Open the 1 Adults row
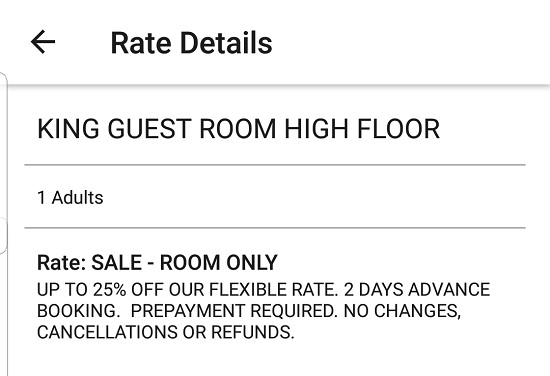The width and height of the screenshot is (550, 376). [275, 197]
